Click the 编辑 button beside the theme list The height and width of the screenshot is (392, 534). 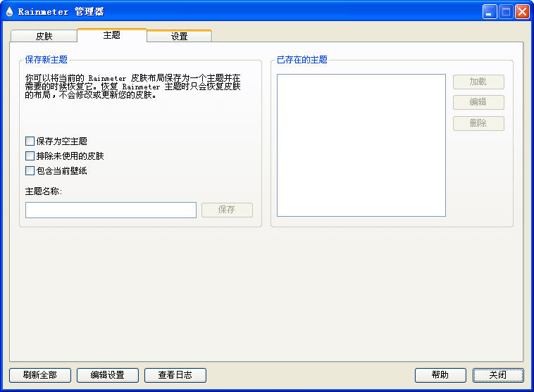pyautogui.click(x=478, y=102)
